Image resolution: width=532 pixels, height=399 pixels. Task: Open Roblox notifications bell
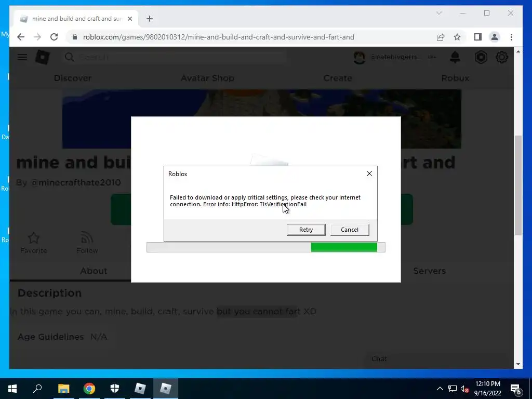pyautogui.click(x=455, y=57)
